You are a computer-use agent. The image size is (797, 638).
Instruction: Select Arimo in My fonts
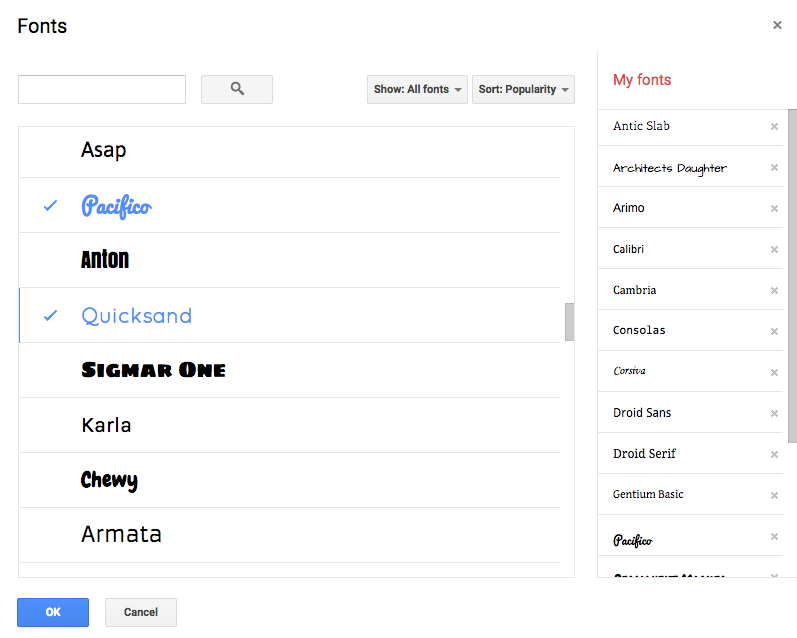628,208
